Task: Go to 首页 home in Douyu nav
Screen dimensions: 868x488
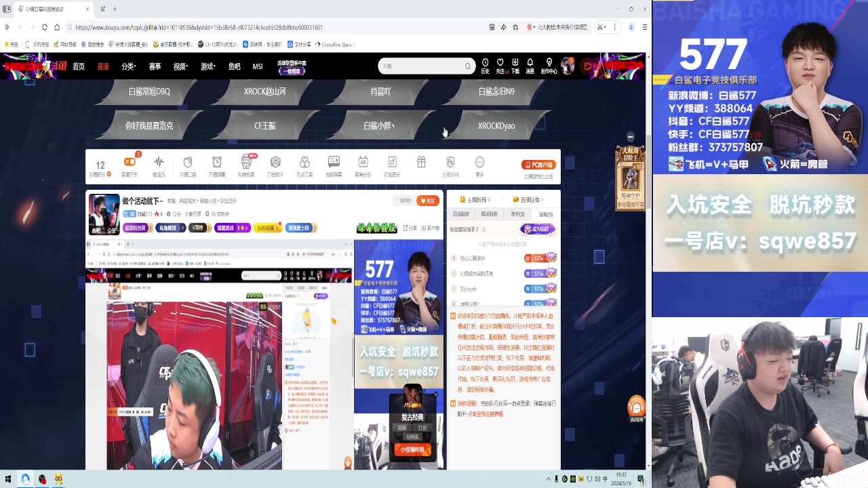Action: pos(79,66)
